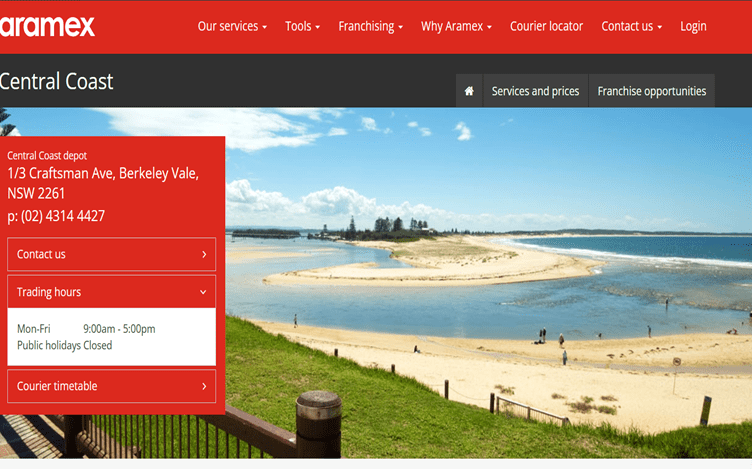
Task: Collapse the Trading hours chevron
Action: pyautogui.click(x=203, y=292)
